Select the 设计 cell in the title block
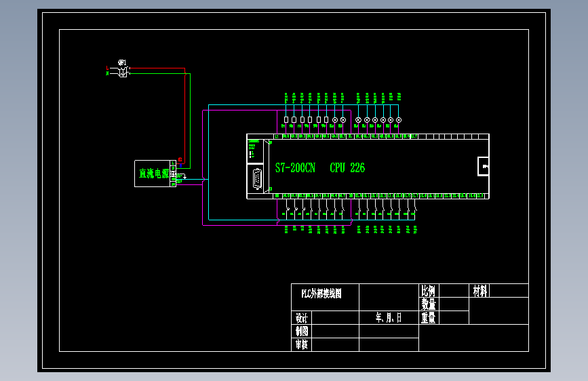The image size is (588, 381). click(x=302, y=318)
